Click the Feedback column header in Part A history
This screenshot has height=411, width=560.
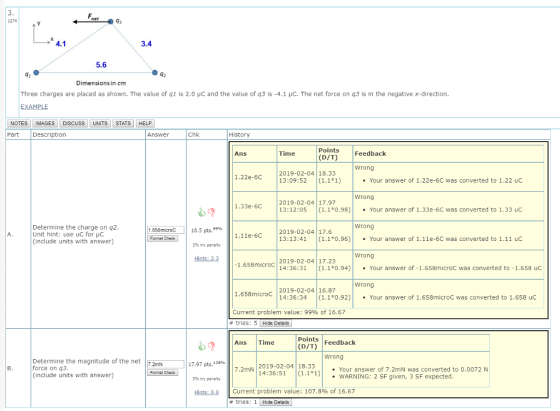(x=370, y=154)
